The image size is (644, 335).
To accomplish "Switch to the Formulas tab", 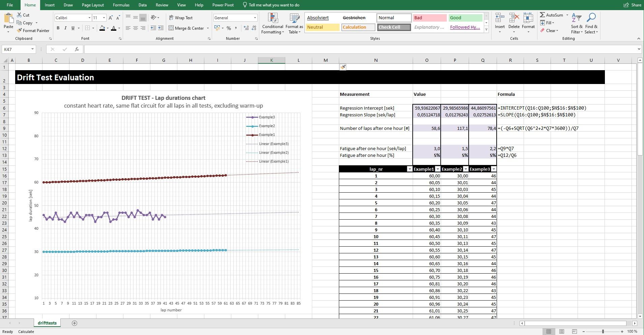I will 121,5.
